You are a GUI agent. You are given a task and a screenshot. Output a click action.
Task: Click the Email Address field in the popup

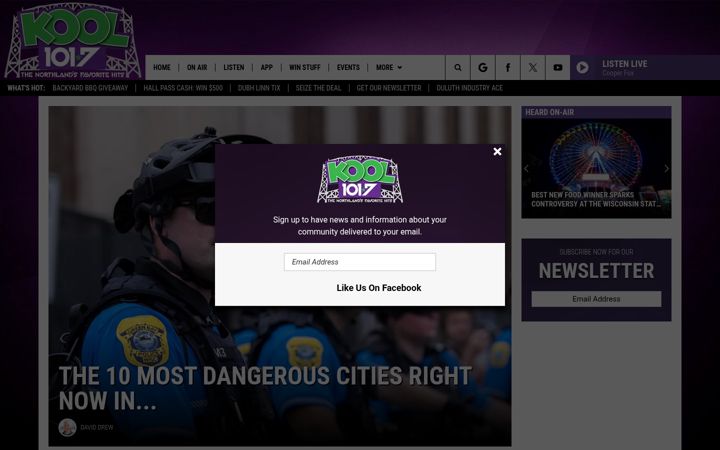pyautogui.click(x=360, y=262)
